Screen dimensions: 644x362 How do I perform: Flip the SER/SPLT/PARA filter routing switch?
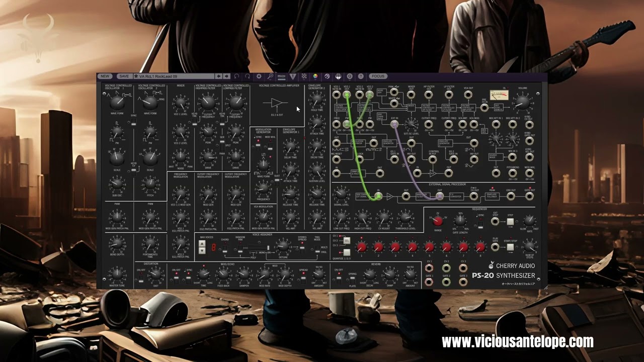222,146
